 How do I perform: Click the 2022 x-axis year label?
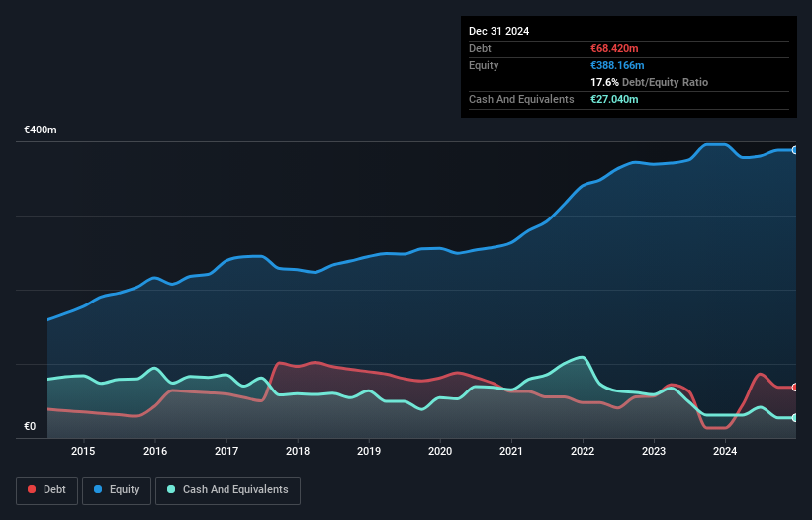(x=583, y=451)
